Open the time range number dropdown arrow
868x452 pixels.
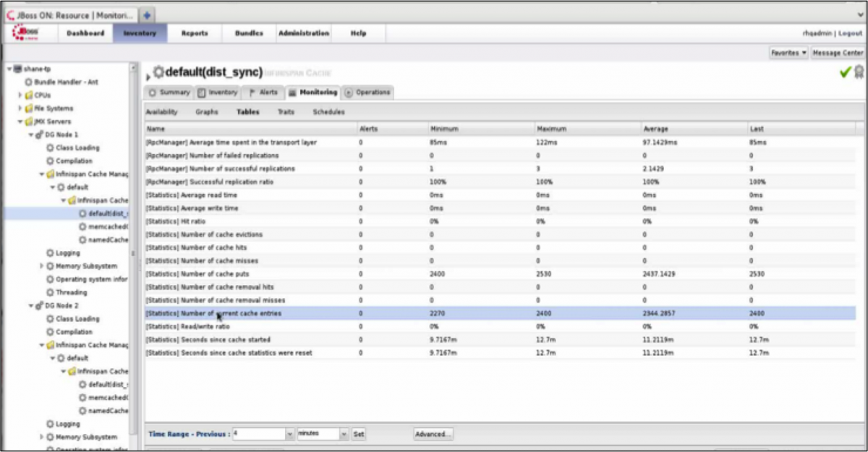pos(290,434)
